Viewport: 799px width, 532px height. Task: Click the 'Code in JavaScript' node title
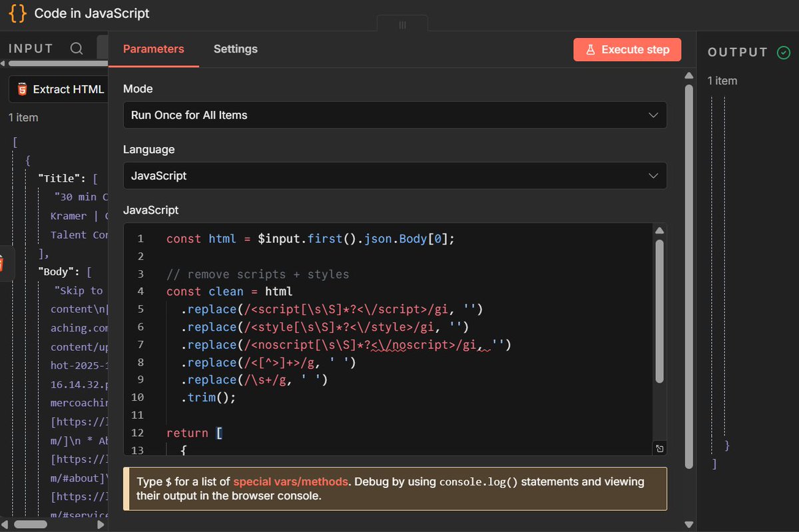pyautogui.click(x=92, y=13)
